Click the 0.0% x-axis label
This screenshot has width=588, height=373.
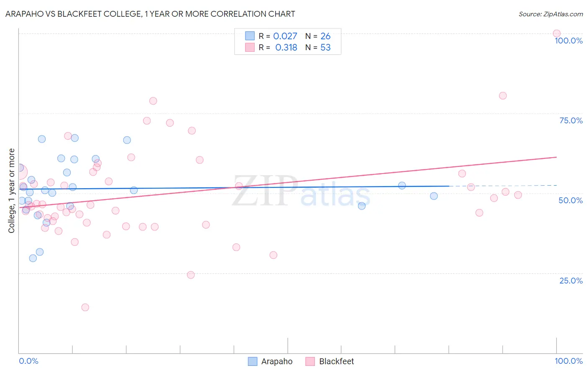[29, 361]
